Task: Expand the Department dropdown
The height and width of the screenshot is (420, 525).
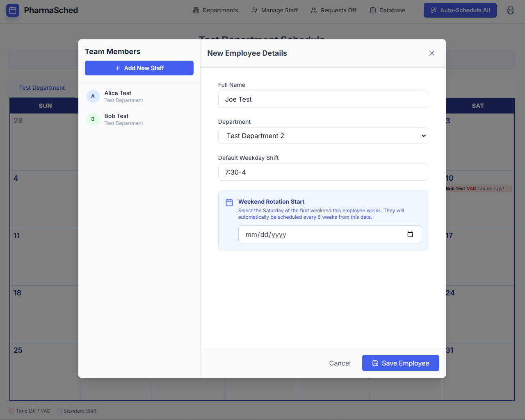Action: coord(323,136)
